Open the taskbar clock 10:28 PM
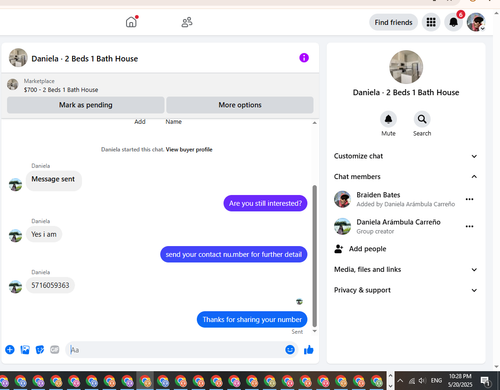Screen dimensions: 500x390 coord(460,380)
